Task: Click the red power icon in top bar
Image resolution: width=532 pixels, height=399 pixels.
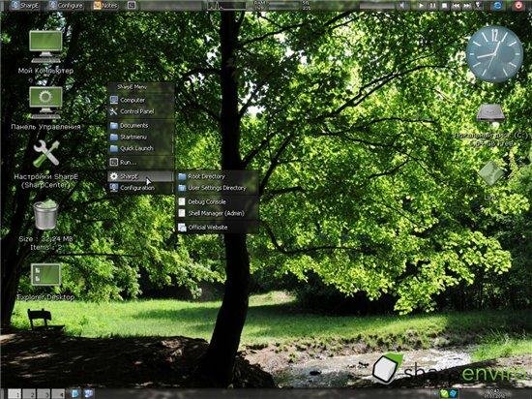Action: coord(518,6)
